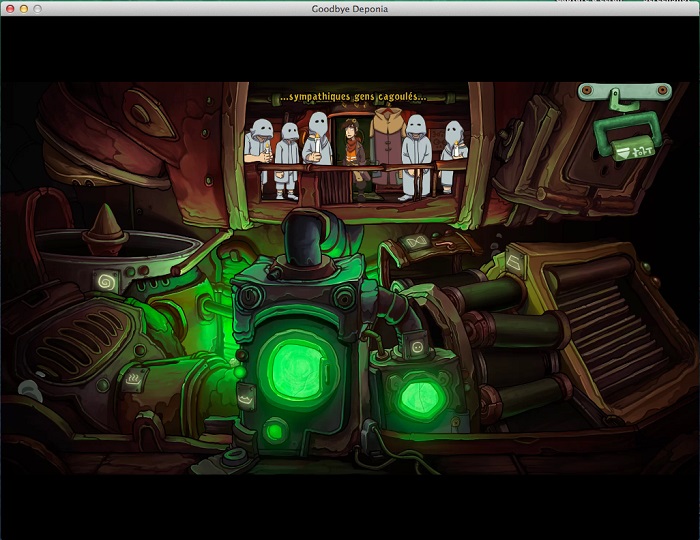Click the green button on the conveyor housing
700x540 pixels.
point(646,267)
